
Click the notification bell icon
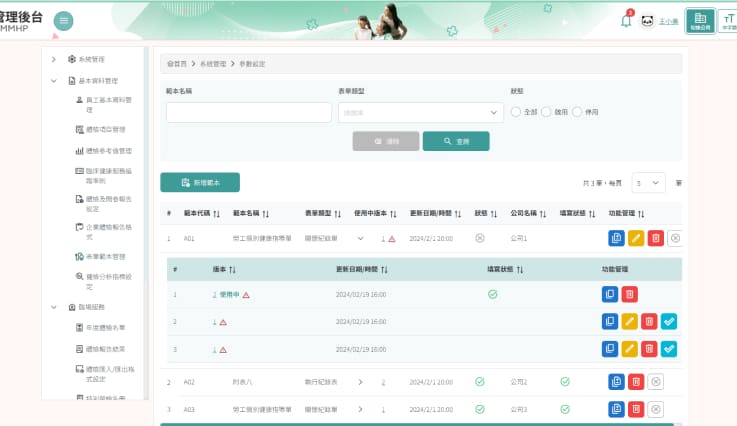click(626, 21)
